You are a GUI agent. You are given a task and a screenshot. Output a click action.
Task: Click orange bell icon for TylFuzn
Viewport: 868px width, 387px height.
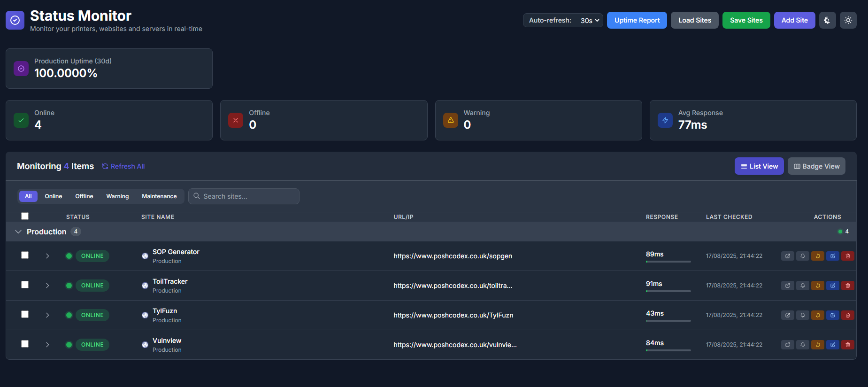point(818,315)
